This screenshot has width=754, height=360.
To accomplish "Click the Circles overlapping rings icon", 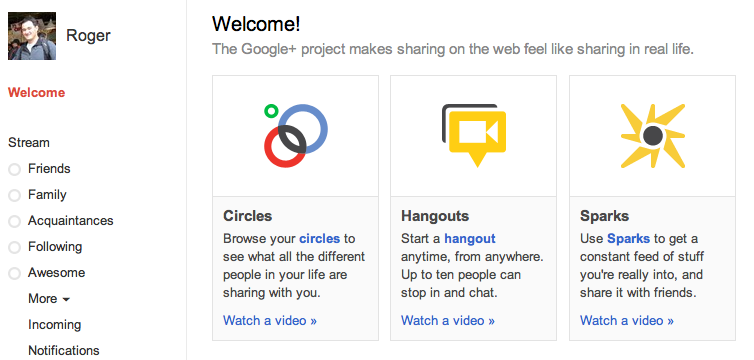I will (296, 136).
